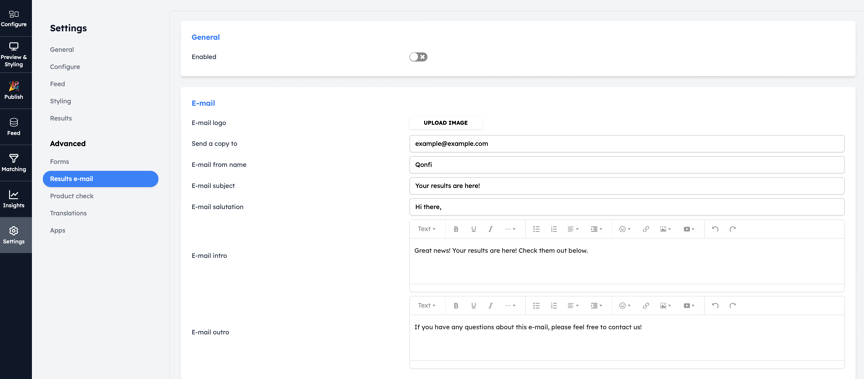Go to General settings page

pyautogui.click(x=62, y=50)
